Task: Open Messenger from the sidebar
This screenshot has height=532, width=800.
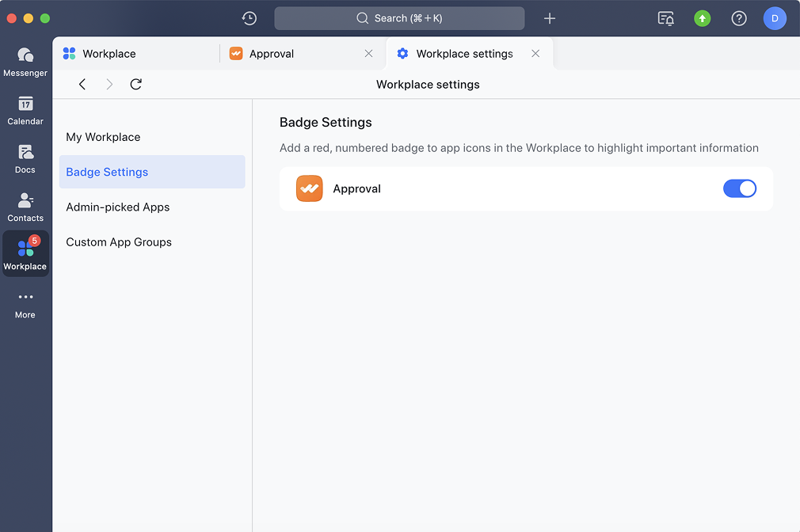Action: tap(25, 61)
